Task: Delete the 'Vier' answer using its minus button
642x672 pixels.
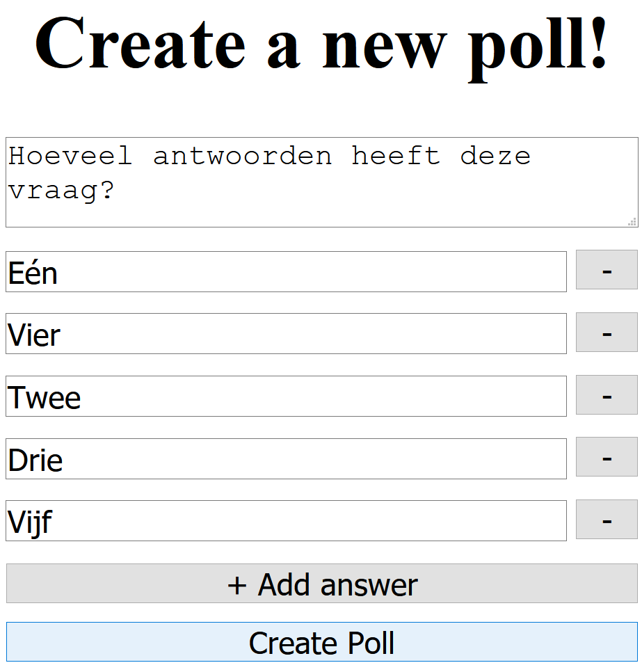Action: coord(607,333)
